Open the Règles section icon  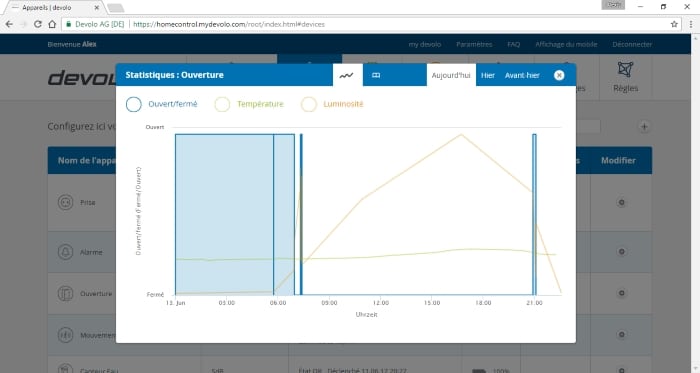[x=625, y=70]
